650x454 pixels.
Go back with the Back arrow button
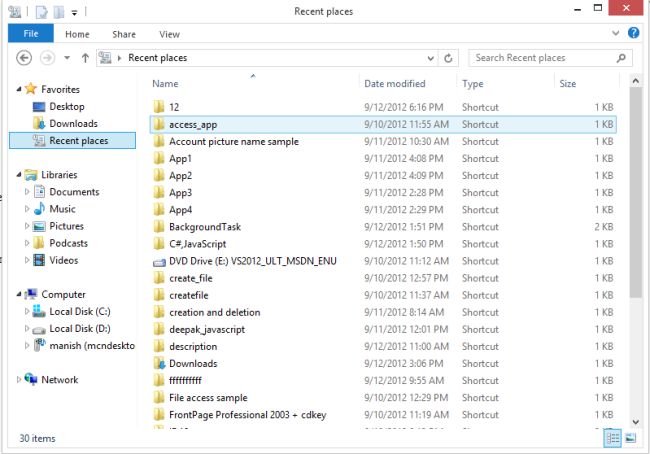pyautogui.click(x=24, y=58)
